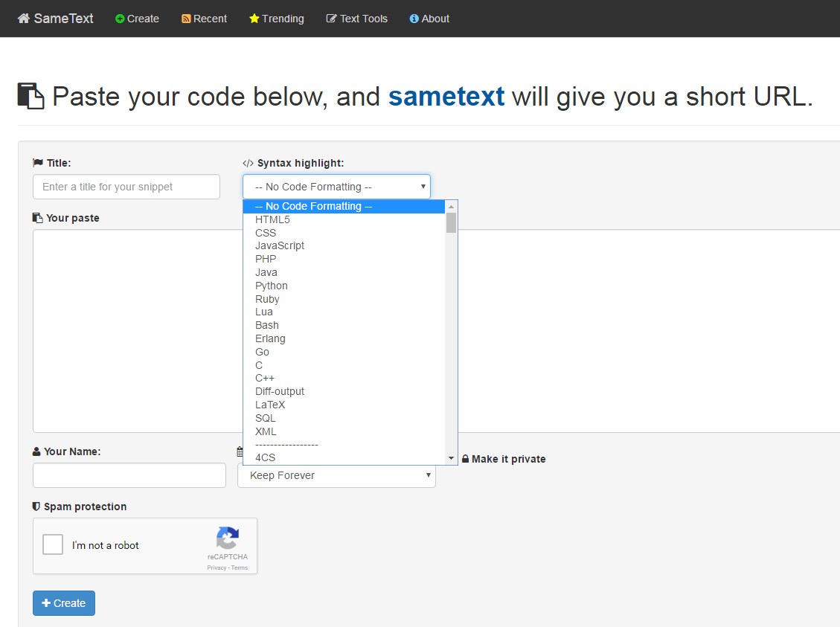Click the flag icon next to Title
The height and width of the screenshot is (627, 840).
tap(36, 162)
